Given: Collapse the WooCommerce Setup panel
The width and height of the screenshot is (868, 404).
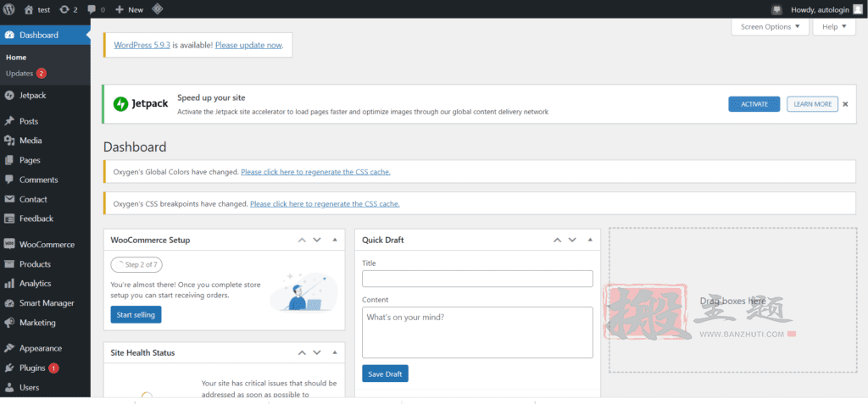Looking at the screenshot, I should point(334,241).
